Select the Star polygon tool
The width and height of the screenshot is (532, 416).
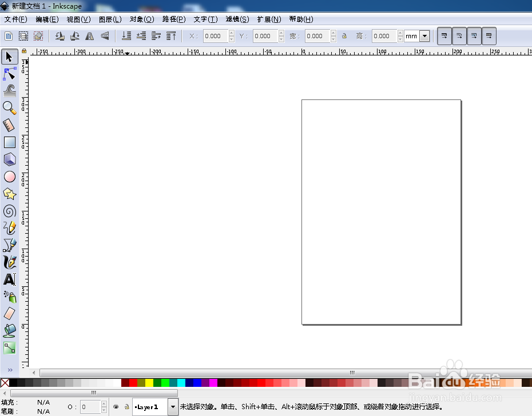(x=10, y=194)
